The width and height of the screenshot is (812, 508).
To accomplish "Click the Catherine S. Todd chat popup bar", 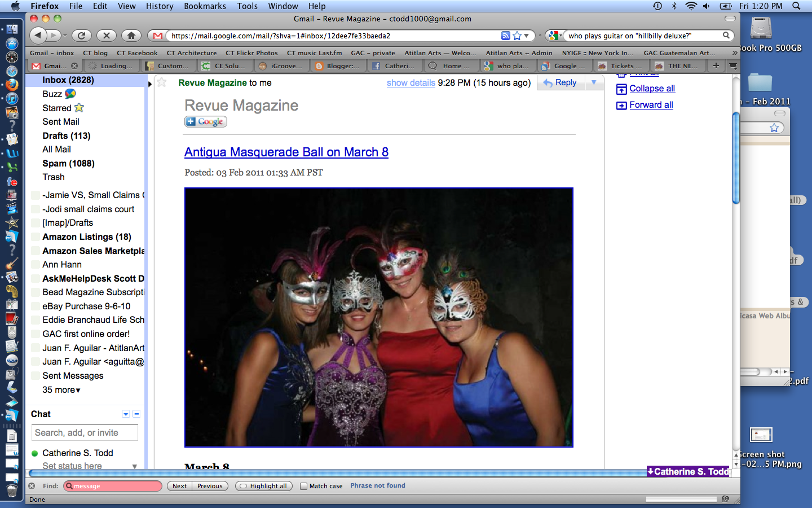I will (689, 471).
